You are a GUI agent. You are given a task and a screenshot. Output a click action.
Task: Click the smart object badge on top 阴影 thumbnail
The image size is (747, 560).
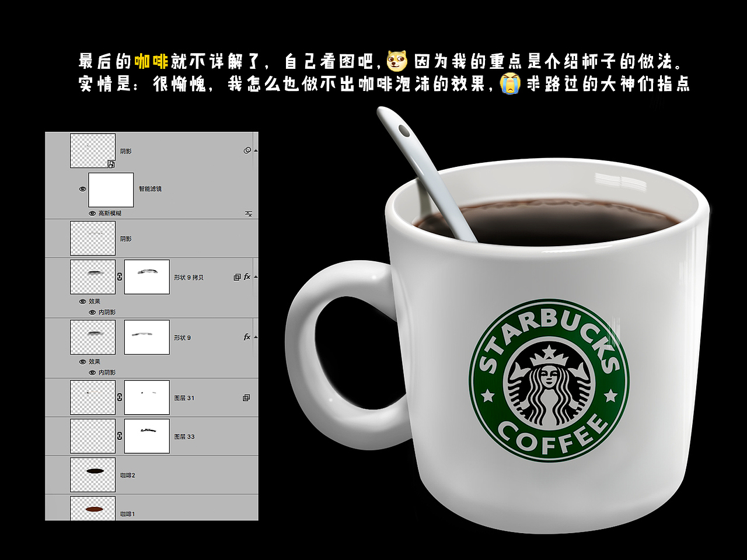tap(111, 164)
